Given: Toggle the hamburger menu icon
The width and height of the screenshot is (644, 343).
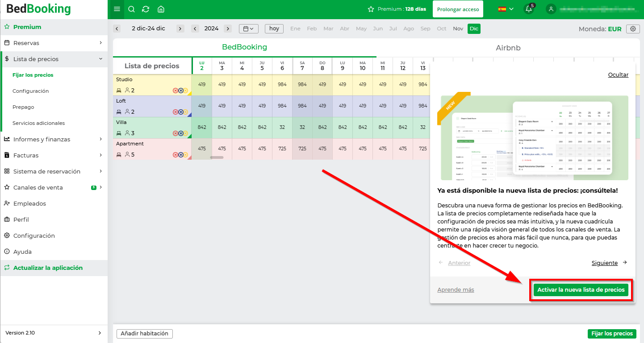Looking at the screenshot, I should coord(117,9).
